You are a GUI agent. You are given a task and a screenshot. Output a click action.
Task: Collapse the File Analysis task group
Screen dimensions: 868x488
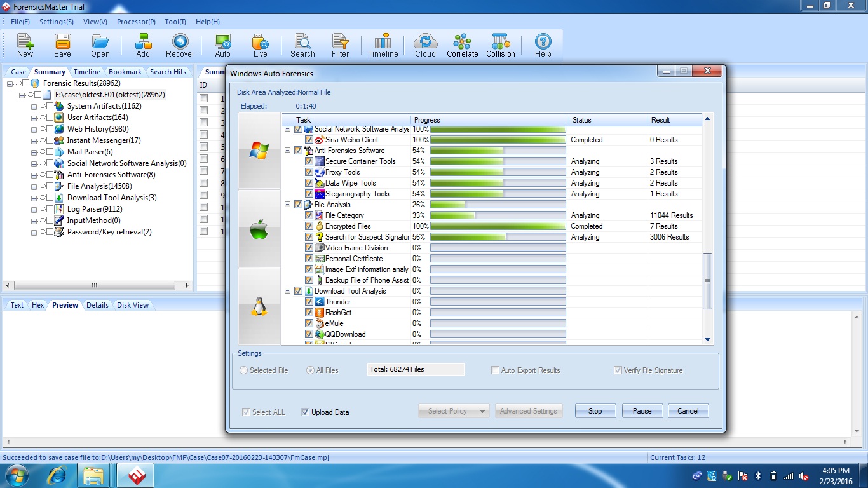point(287,205)
